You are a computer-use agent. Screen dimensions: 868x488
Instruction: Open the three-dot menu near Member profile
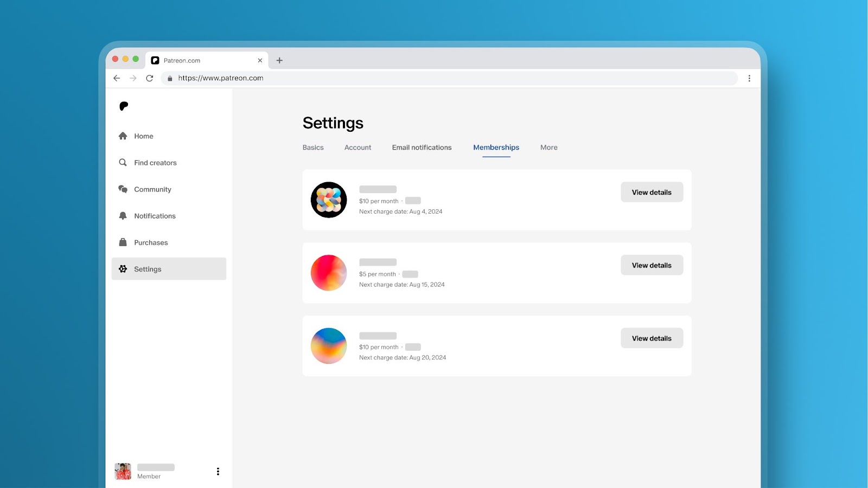[x=218, y=471]
